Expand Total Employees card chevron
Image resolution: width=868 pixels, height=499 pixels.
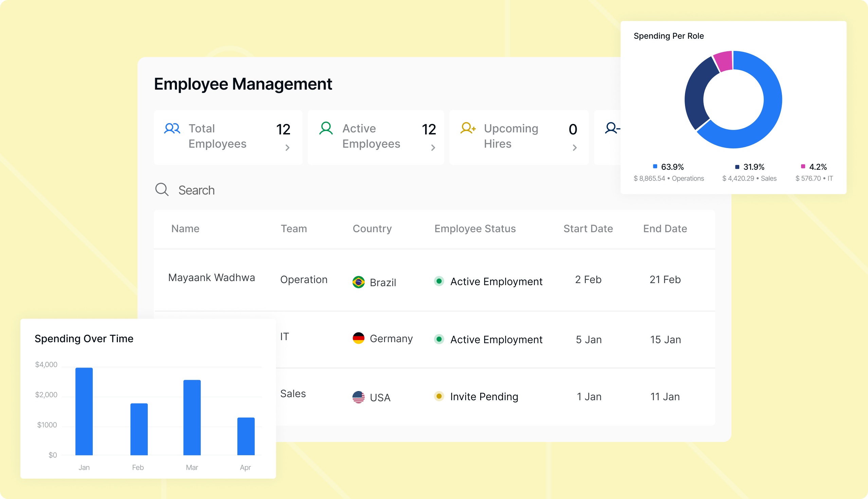click(x=287, y=148)
